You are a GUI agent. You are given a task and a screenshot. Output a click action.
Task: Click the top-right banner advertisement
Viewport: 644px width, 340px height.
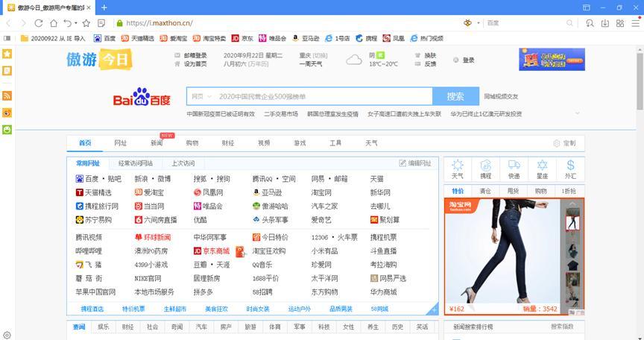coord(552,59)
